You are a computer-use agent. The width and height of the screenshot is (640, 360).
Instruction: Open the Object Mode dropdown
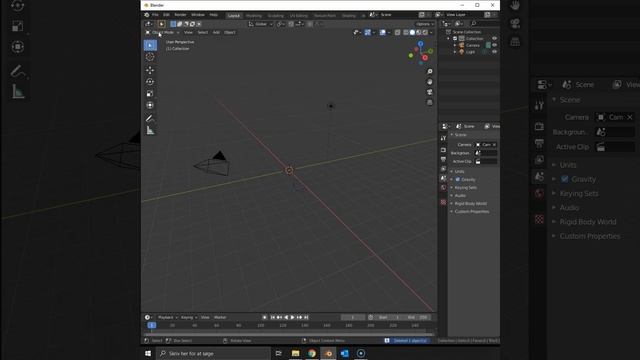pyautogui.click(x=162, y=32)
